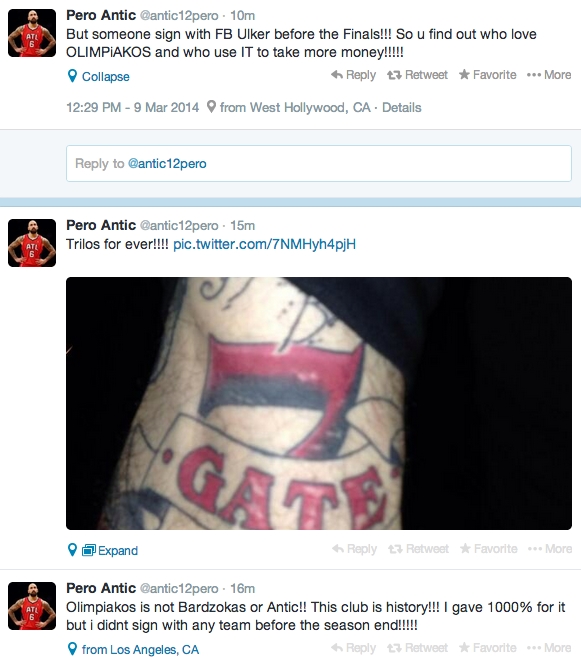Click the photo icon beside Expand

[88, 550]
